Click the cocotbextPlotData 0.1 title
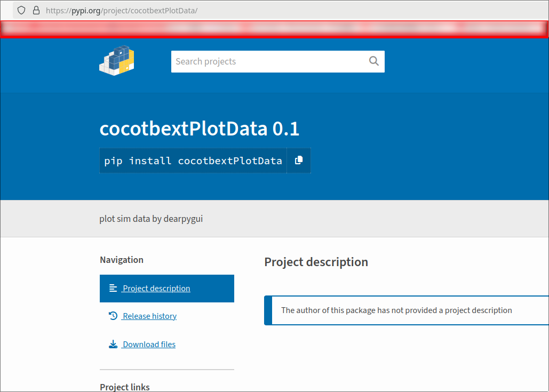The height and width of the screenshot is (392, 549). (199, 129)
